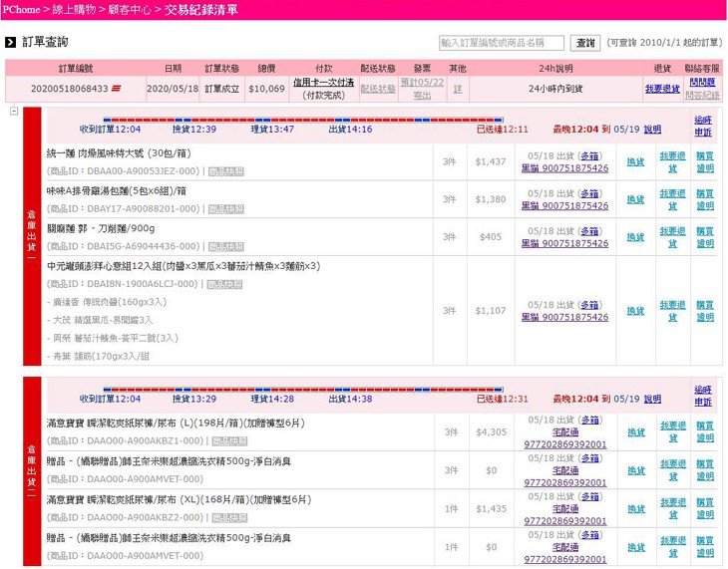Open 購買證明 for 統一麵 肉燥風味特大號

click(x=705, y=162)
